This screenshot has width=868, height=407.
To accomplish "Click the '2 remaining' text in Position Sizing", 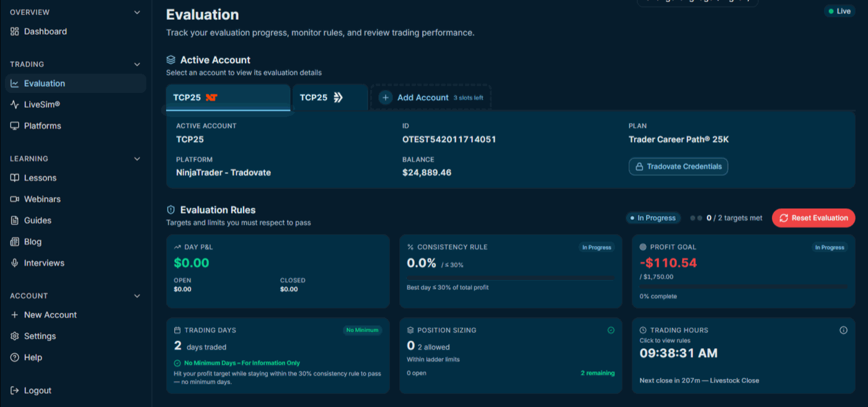I will [598, 373].
